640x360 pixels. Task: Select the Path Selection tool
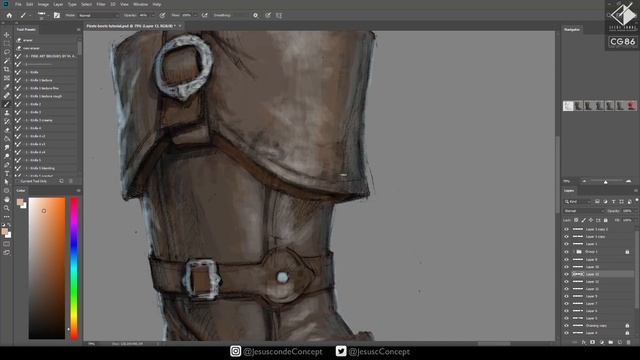[7, 182]
